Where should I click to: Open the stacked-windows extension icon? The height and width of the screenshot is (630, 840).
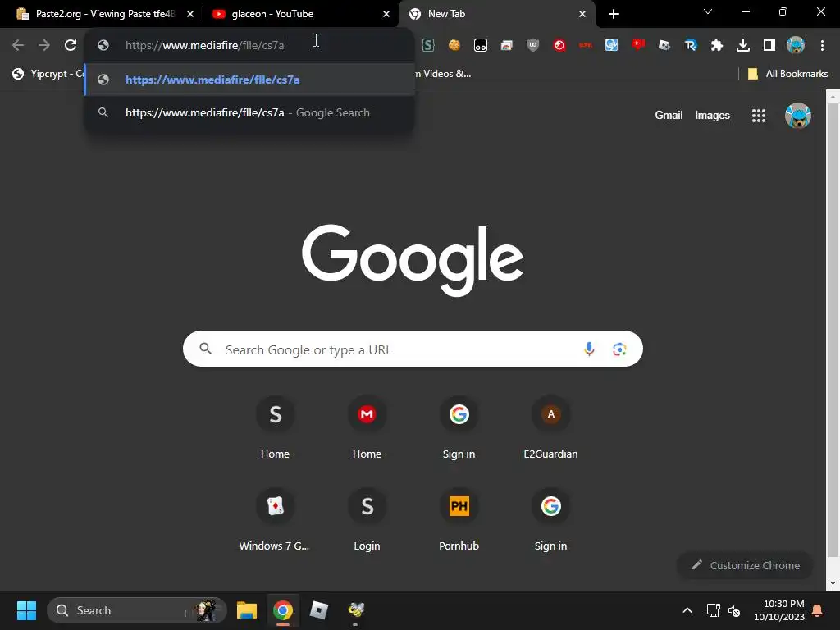coord(507,45)
